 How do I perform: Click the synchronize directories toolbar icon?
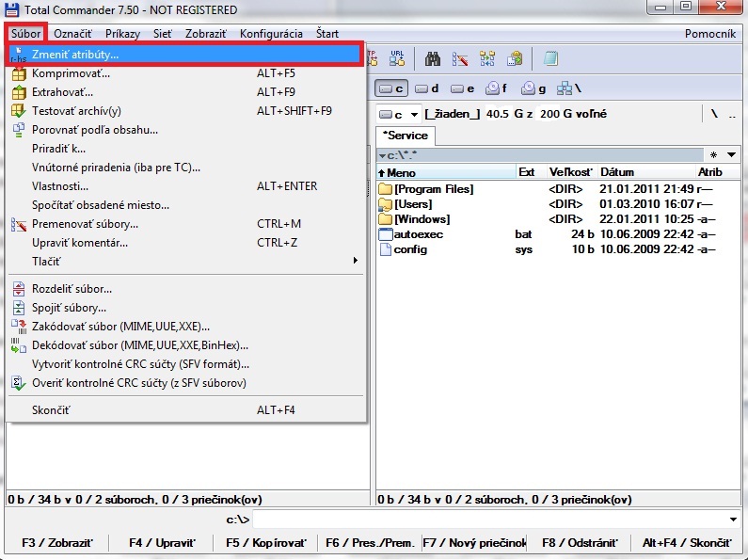coord(487,59)
